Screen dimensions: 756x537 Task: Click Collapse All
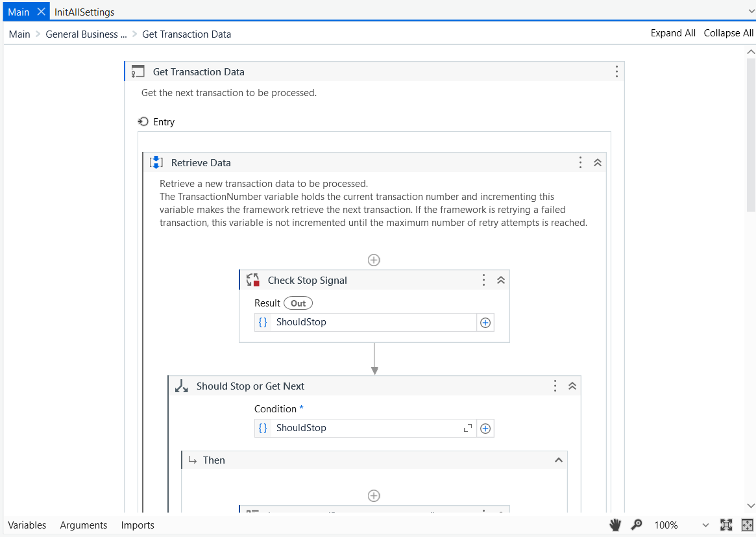point(729,33)
